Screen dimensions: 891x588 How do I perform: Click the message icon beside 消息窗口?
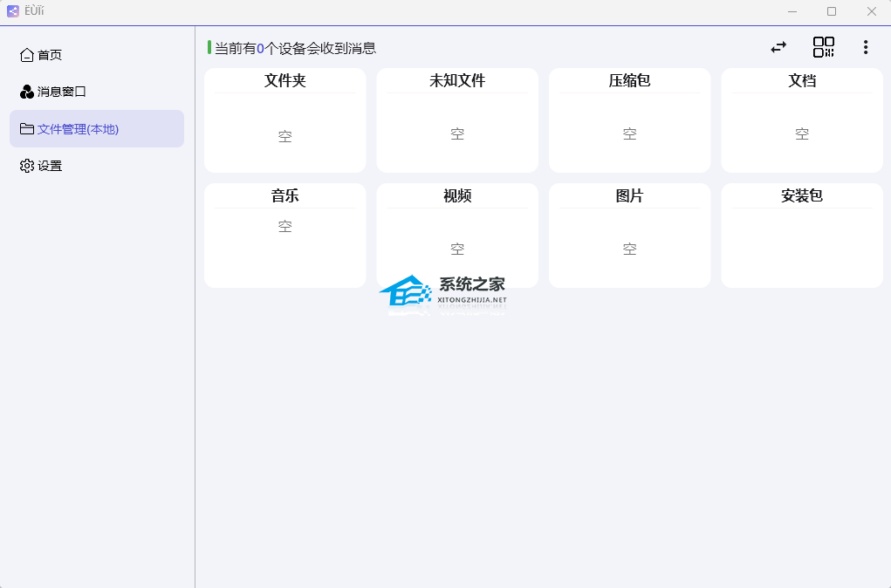[27, 92]
